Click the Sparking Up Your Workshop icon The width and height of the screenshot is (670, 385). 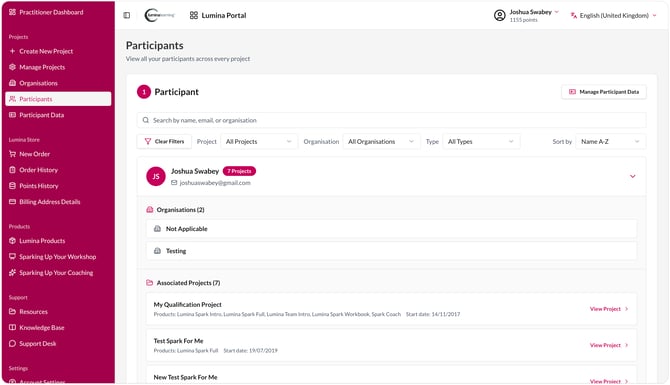pyautogui.click(x=12, y=257)
